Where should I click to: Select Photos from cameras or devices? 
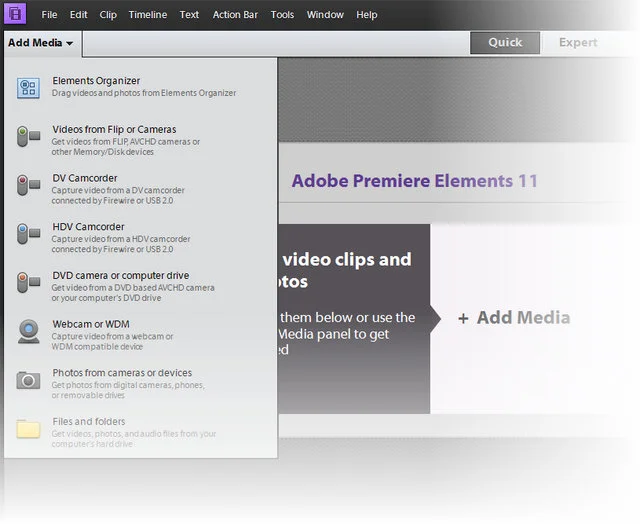click(122, 373)
